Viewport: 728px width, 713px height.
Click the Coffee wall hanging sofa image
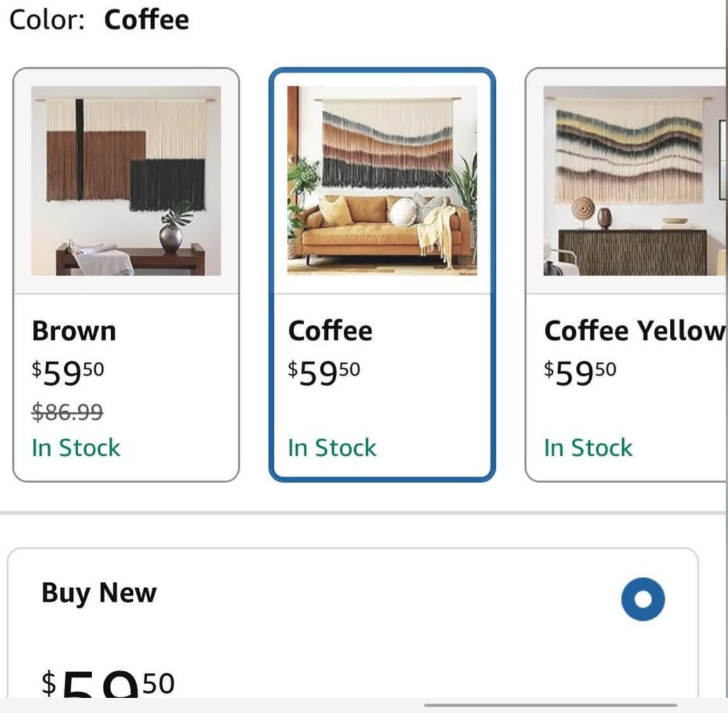point(382,181)
